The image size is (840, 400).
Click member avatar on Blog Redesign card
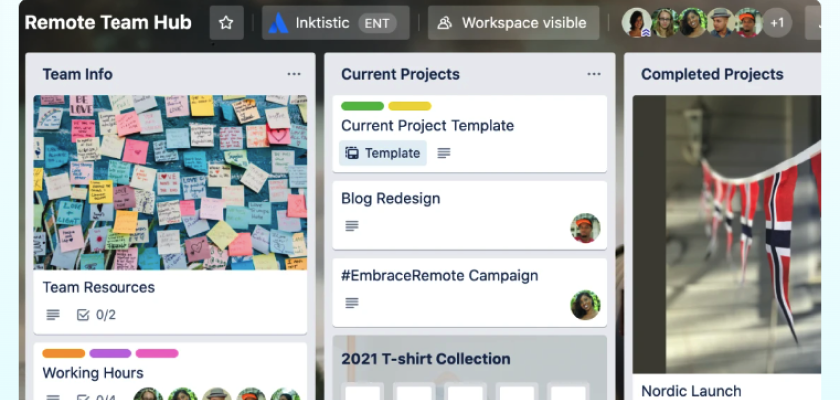[x=585, y=228]
